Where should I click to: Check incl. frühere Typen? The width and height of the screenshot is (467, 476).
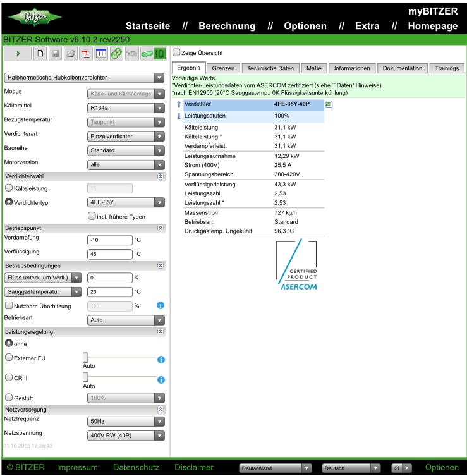pyautogui.click(x=92, y=216)
